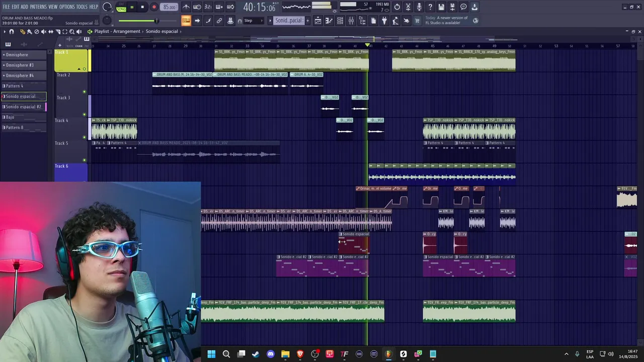
Task: Select the playlist paint brush tool
Action: point(29,31)
